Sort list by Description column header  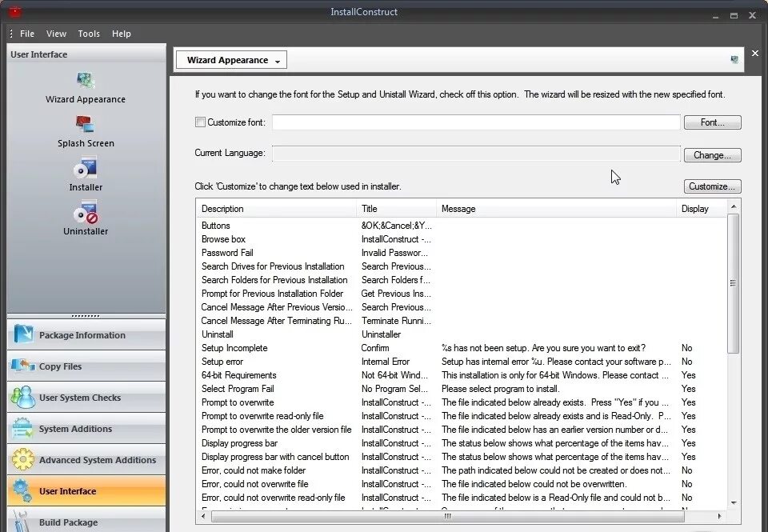(x=276, y=209)
